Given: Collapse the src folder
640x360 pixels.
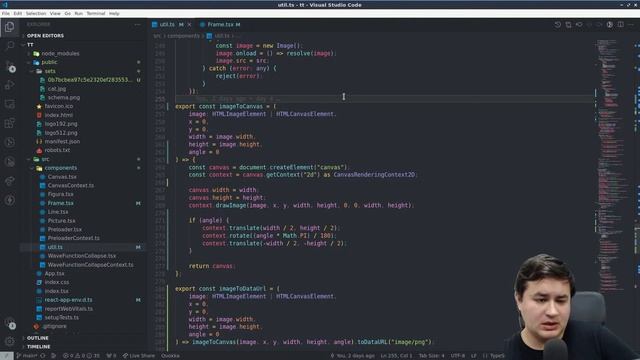Looking at the screenshot, I should [x=82, y=159].
